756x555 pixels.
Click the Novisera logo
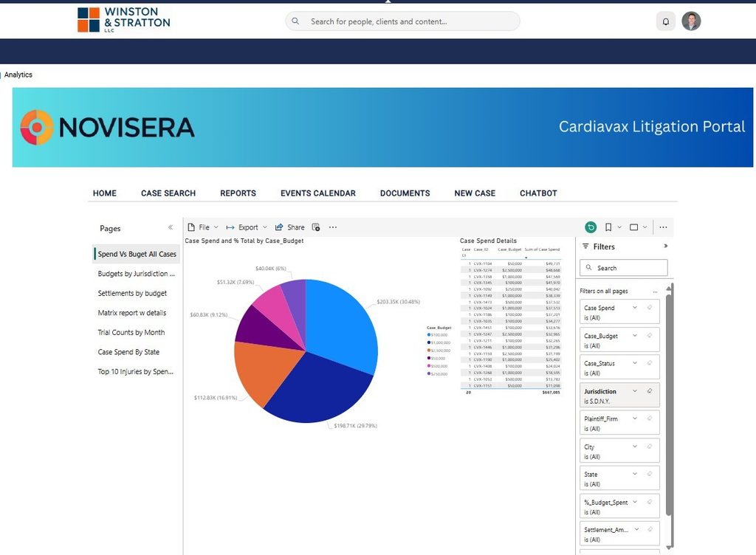[107, 128]
